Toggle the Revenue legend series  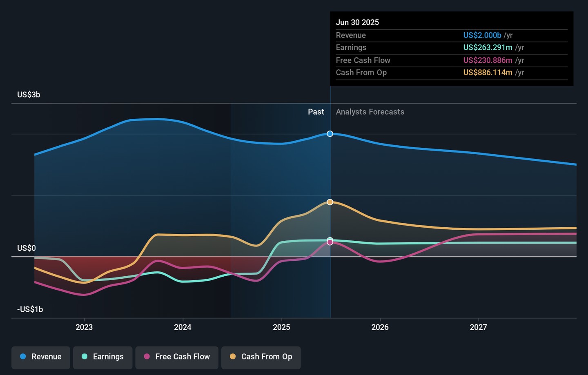tap(41, 357)
